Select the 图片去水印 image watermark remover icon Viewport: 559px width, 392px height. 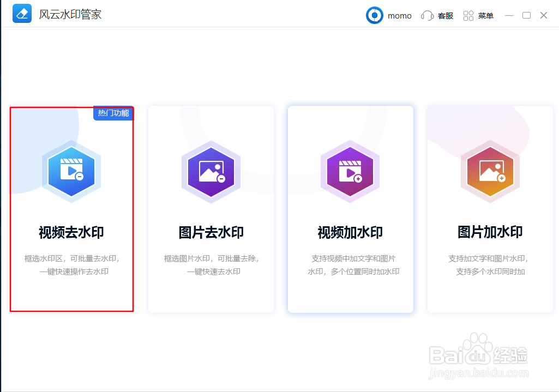[211, 172]
